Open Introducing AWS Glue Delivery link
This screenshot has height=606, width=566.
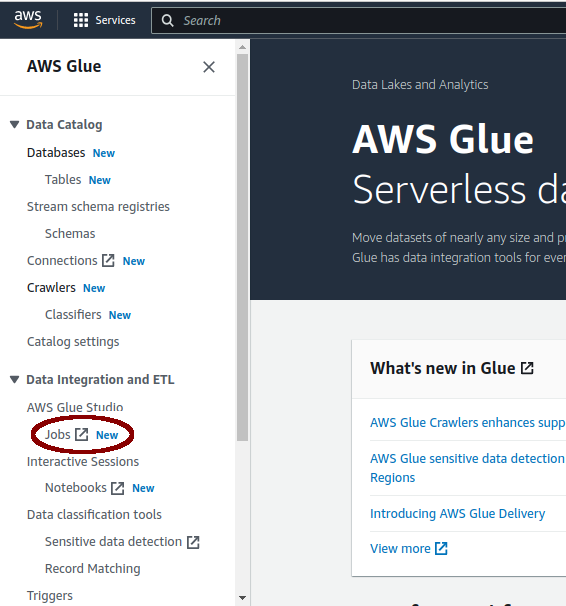click(x=457, y=513)
